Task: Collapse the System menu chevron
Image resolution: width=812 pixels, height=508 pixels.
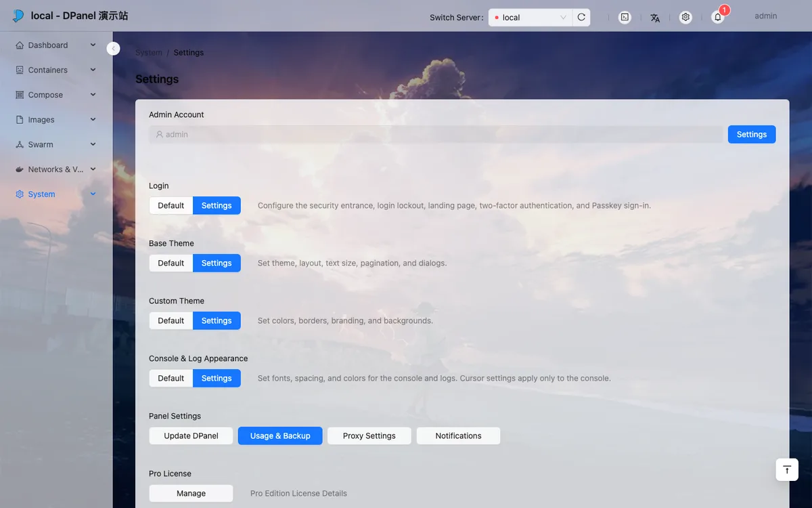Action: [93, 194]
